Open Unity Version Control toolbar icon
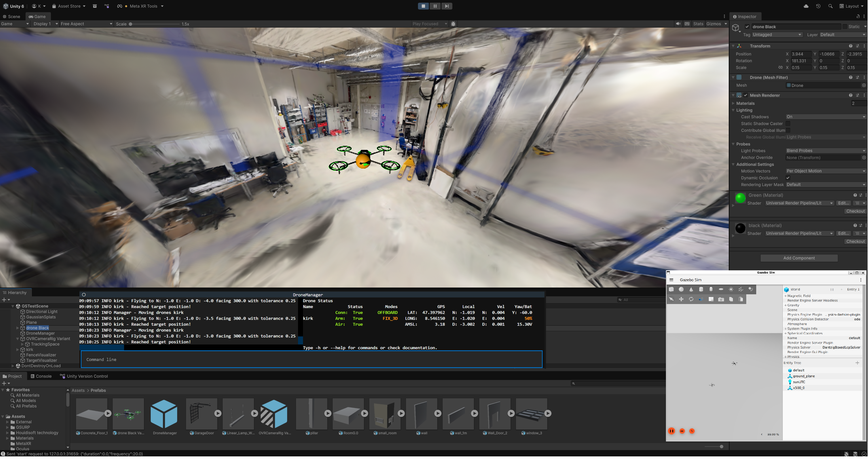Image resolution: width=868 pixels, height=460 pixels. 107,6
